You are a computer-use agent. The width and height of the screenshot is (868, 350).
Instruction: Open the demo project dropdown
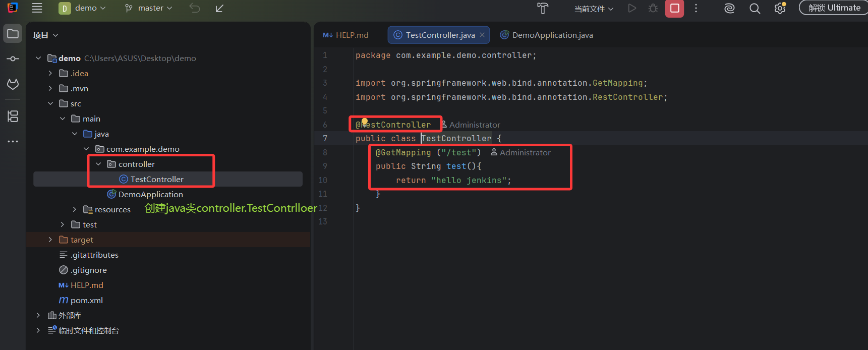[x=83, y=8]
